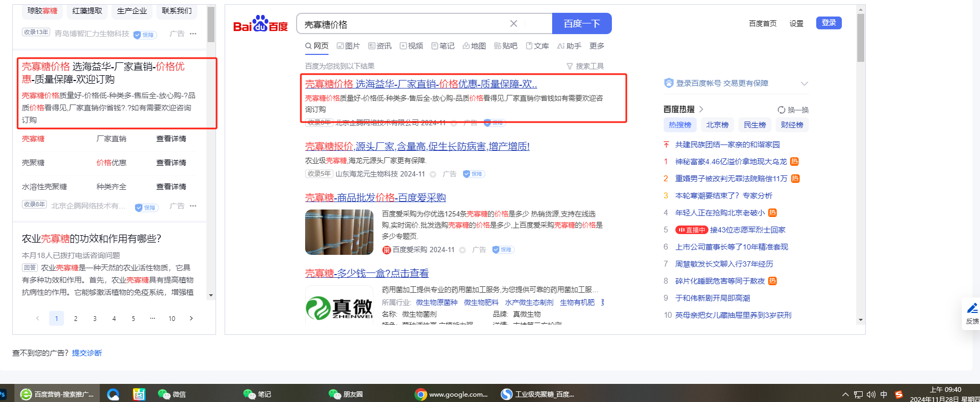Expand 百度热搜 with its arrow
This screenshot has height=402, width=980.
701,109
